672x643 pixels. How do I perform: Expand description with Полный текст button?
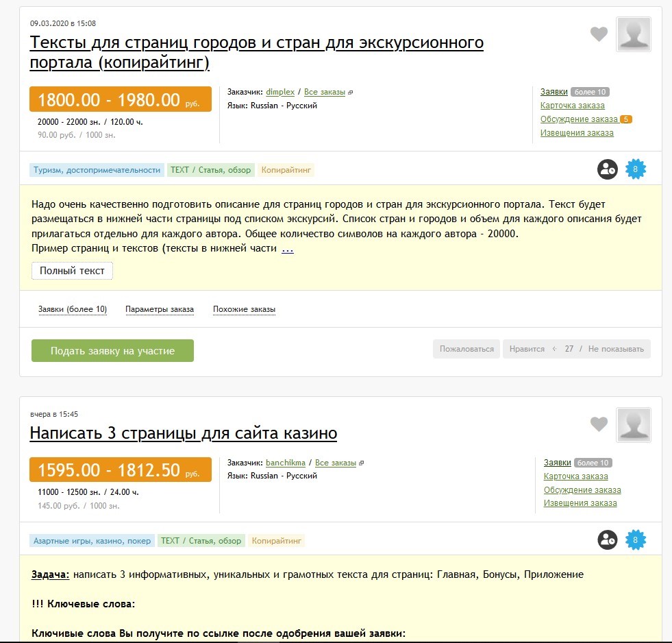coord(72,271)
